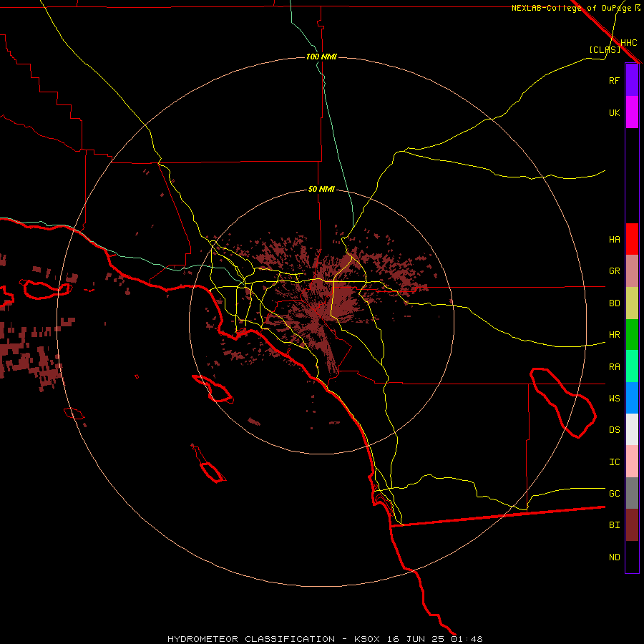Image resolution: width=644 pixels, height=644 pixels.
Task: Click the ND black legend swatch
Action: (x=632, y=557)
